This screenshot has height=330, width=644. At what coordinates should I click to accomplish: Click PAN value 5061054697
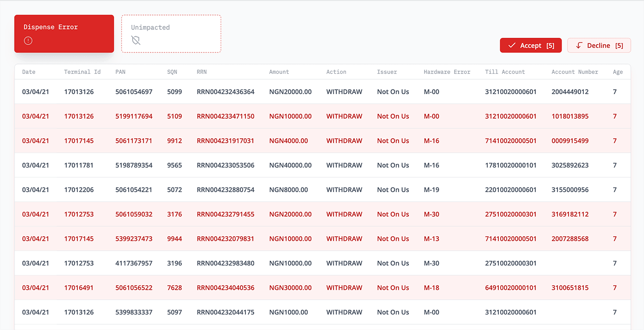point(134,92)
